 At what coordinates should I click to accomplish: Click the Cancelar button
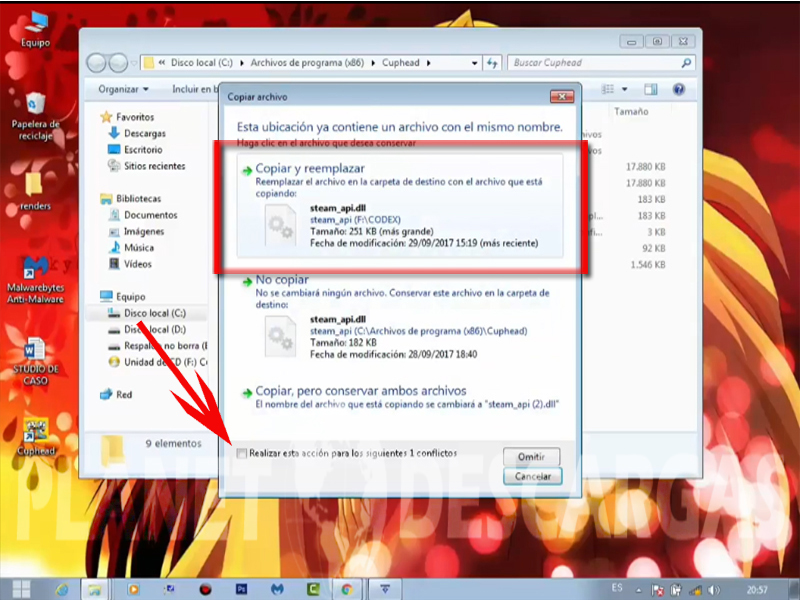point(533,476)
